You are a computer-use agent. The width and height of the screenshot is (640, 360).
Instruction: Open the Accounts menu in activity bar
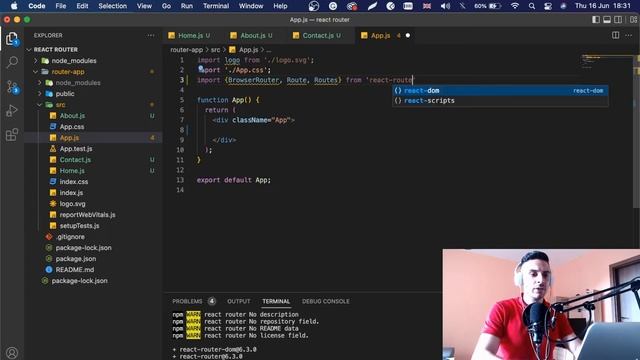pos(12,352)
